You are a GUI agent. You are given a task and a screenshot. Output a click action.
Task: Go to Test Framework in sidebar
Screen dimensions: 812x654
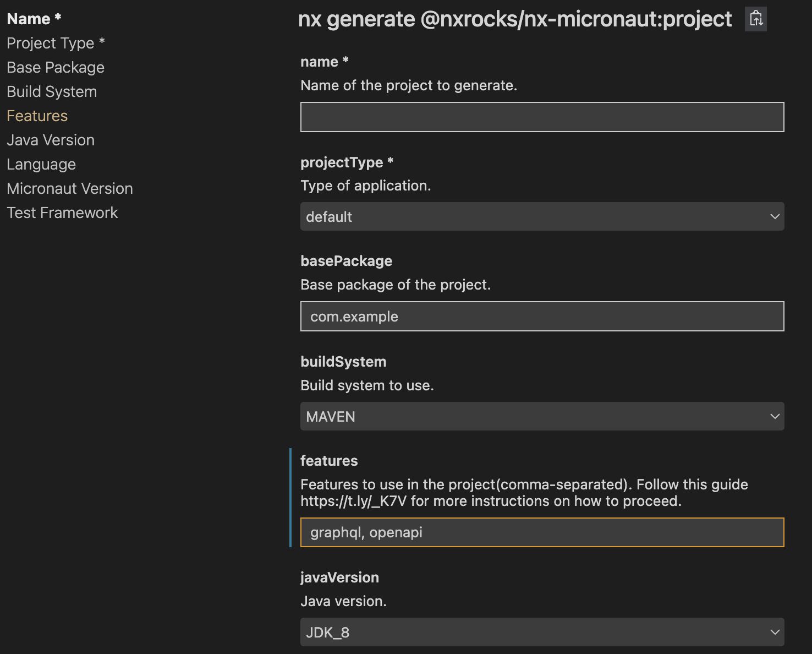[x=62, y=213]
